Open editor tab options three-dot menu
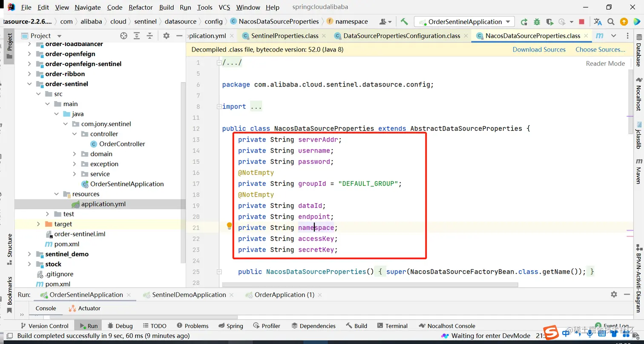Screen dimensions: 644x344 [628, 36]
